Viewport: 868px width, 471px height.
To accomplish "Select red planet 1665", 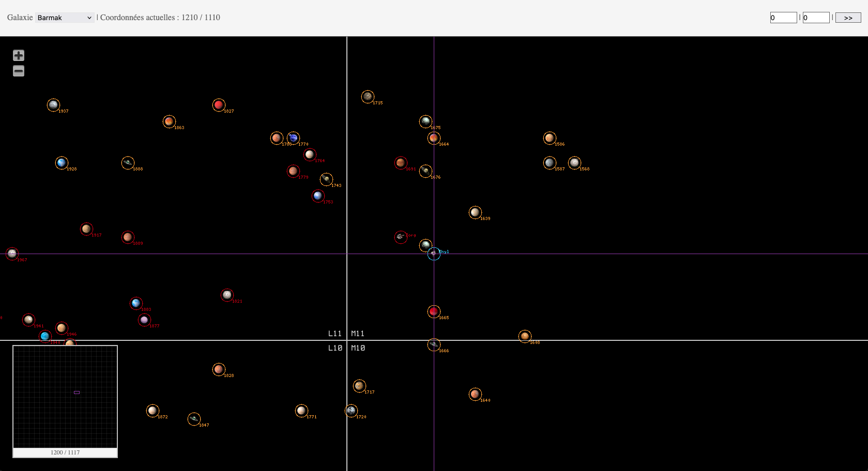I will pos(434,311).
